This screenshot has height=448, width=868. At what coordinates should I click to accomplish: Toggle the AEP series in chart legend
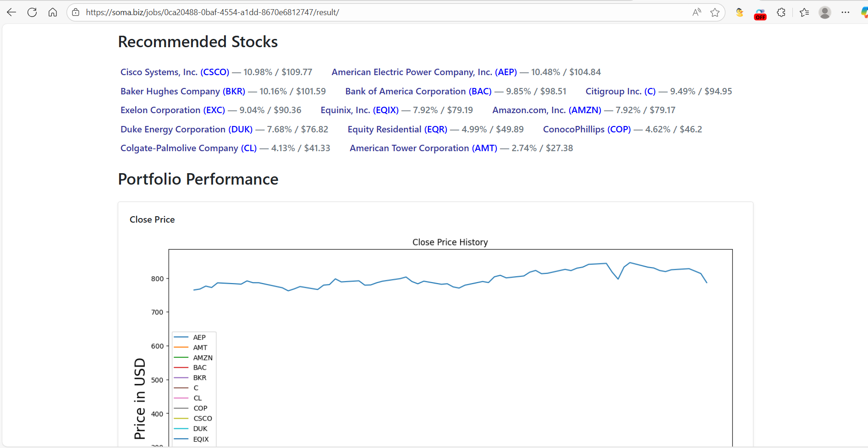[x=199, y=337]
